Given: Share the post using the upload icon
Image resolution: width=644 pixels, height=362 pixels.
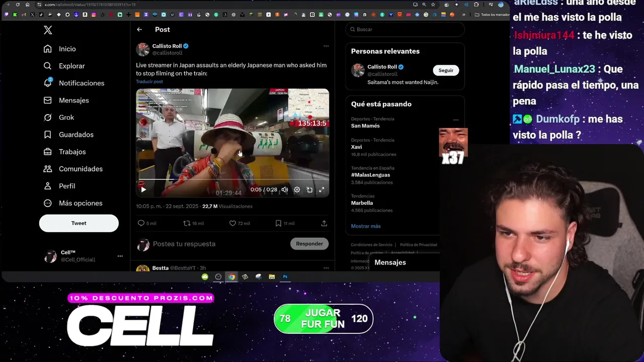Looking at the screenshot, I should point(324,223).
